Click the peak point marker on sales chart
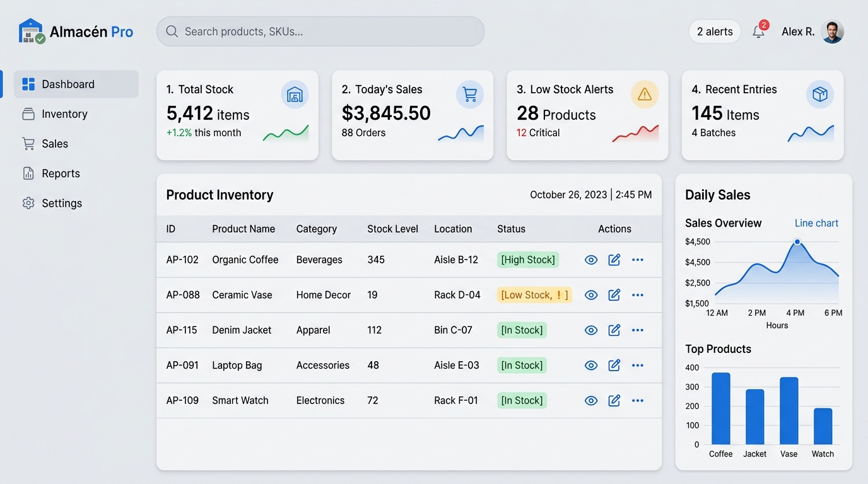The width and height of the screenshot is (868, 484). pos(797,242)
